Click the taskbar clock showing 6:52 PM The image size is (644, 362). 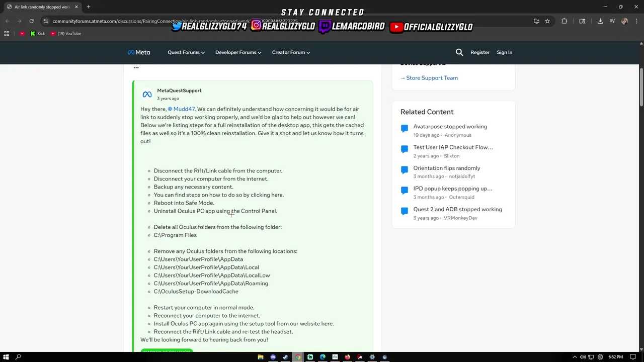pos(616,357)
